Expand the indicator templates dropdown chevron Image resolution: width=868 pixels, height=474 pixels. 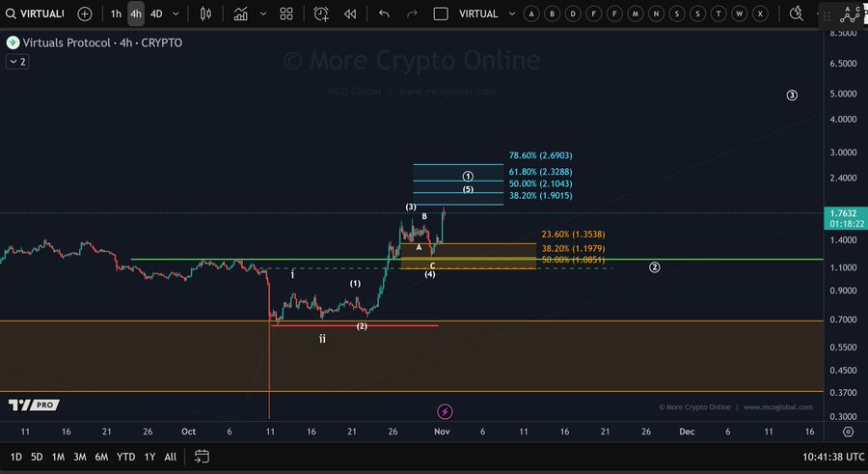(261, 14)
